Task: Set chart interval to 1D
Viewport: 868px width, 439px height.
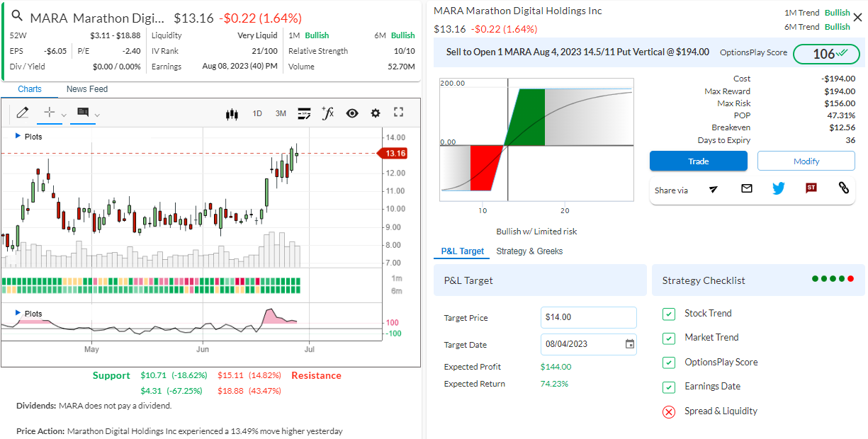Action: point(257,113)
